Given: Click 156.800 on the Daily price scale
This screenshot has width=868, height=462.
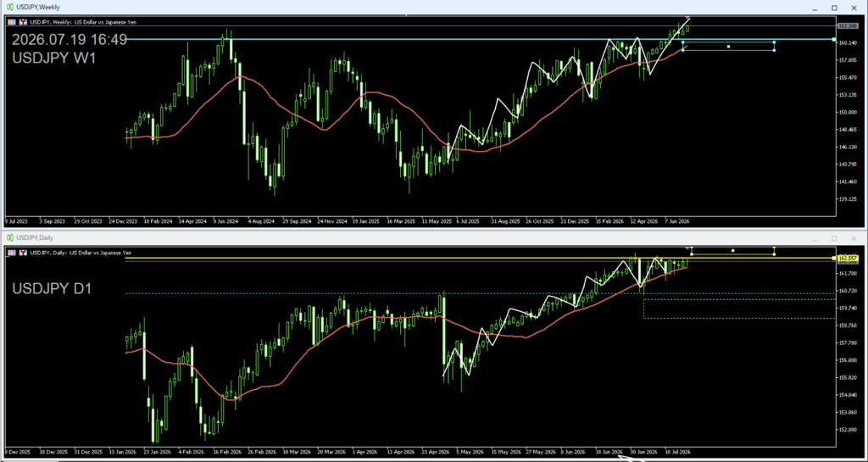Looking at the screenshot, I should [848, 360].
